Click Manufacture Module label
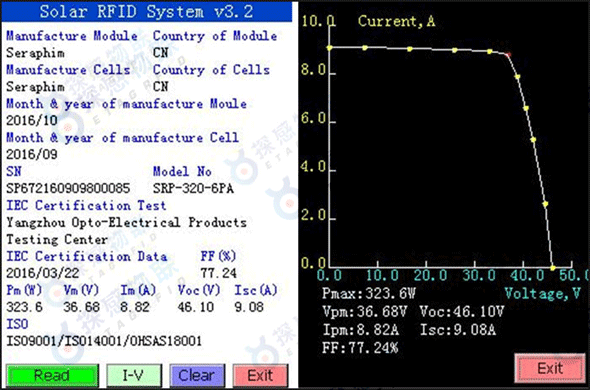The width and height of the screenshot is (590, 390). (x=72, y=36)
